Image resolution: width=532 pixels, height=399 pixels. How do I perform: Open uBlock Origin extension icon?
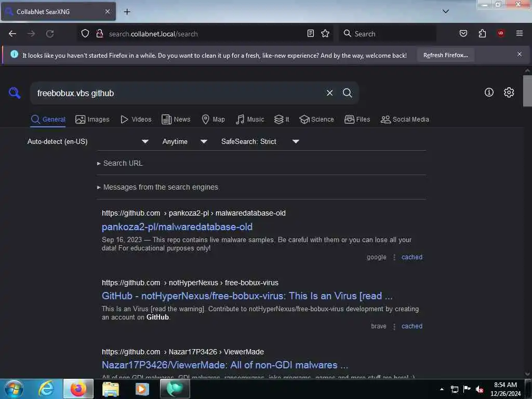pos(501,33)
